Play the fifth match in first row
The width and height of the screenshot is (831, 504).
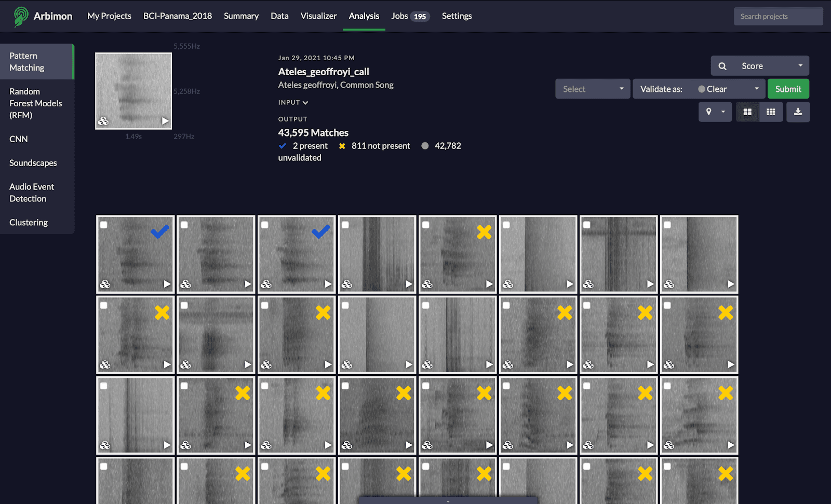point(489,284)
